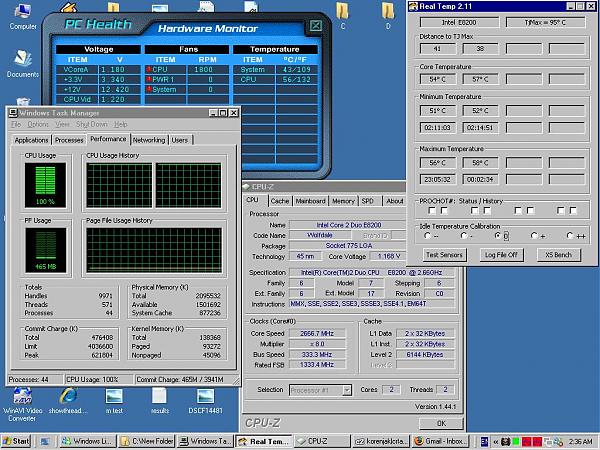Switch to Windows Li... taskbar button
Image resolution: width=600 pixels, height=450 pixels.
[88, 441]
